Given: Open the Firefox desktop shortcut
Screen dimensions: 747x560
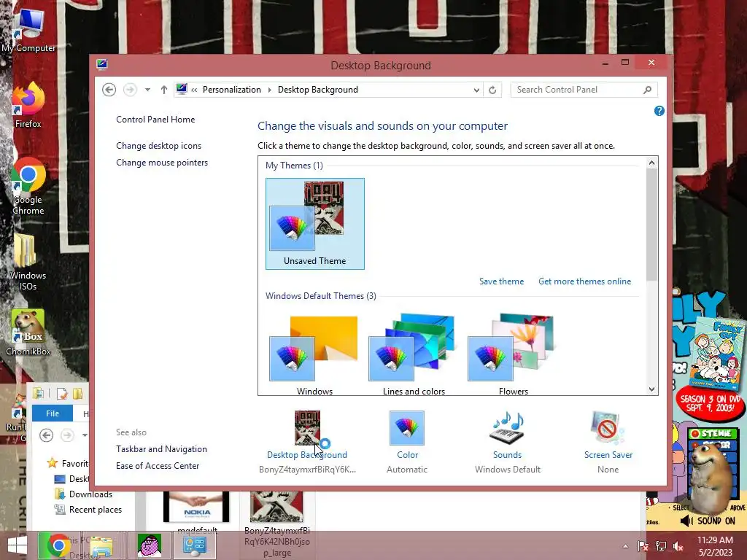Looking at the screenshot, I should click(x=28, y=104).
